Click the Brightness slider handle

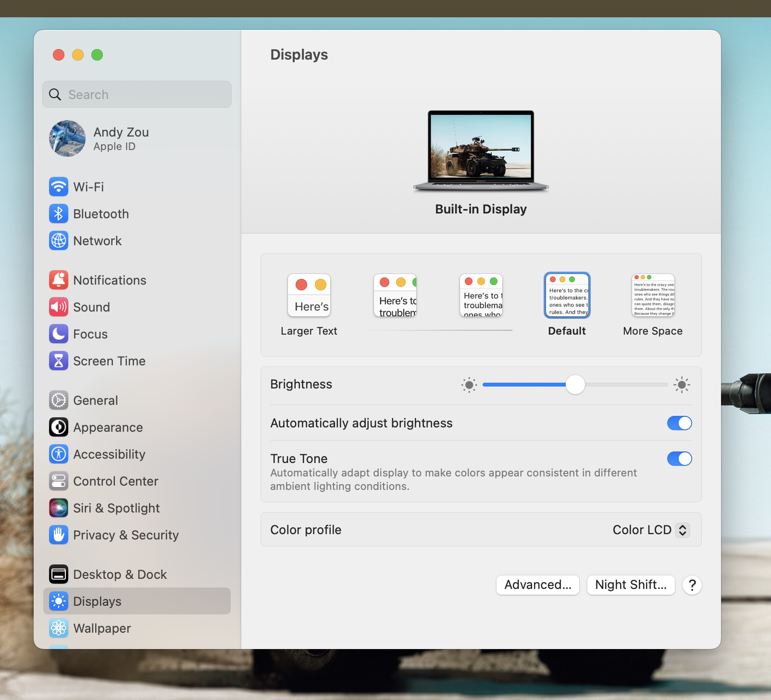tap(575, 385)
